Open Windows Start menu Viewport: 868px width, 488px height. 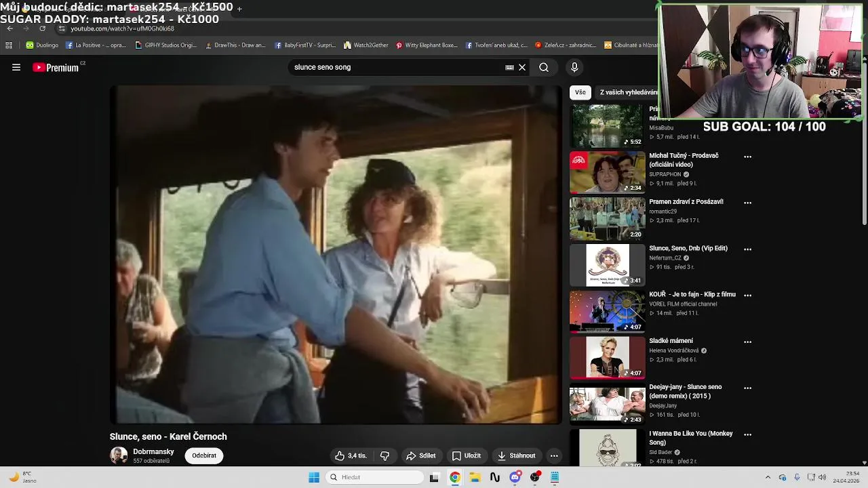click(314, 477)
